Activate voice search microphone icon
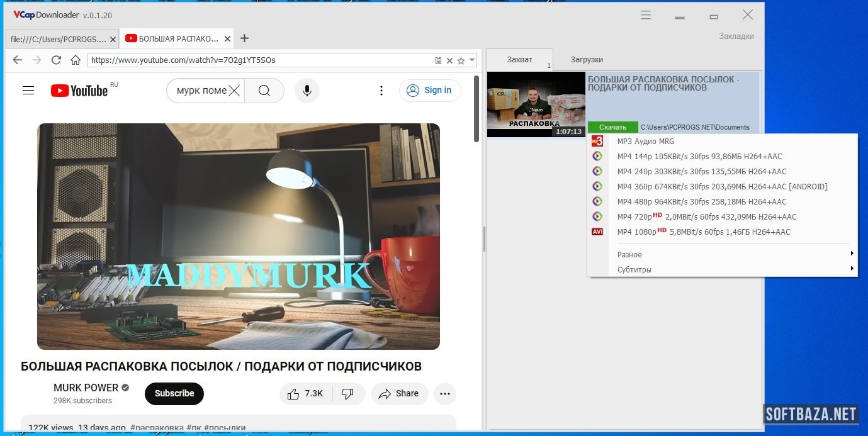The width and height of the screenshot is (868, 436). click(307, 91)
